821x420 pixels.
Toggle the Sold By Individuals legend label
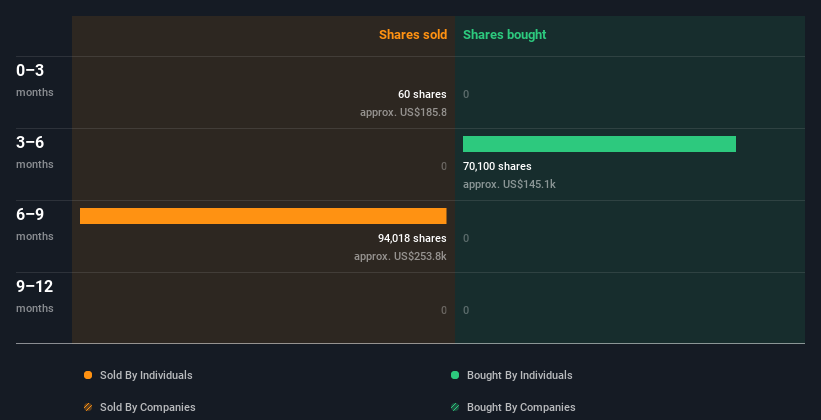point(146,375)
